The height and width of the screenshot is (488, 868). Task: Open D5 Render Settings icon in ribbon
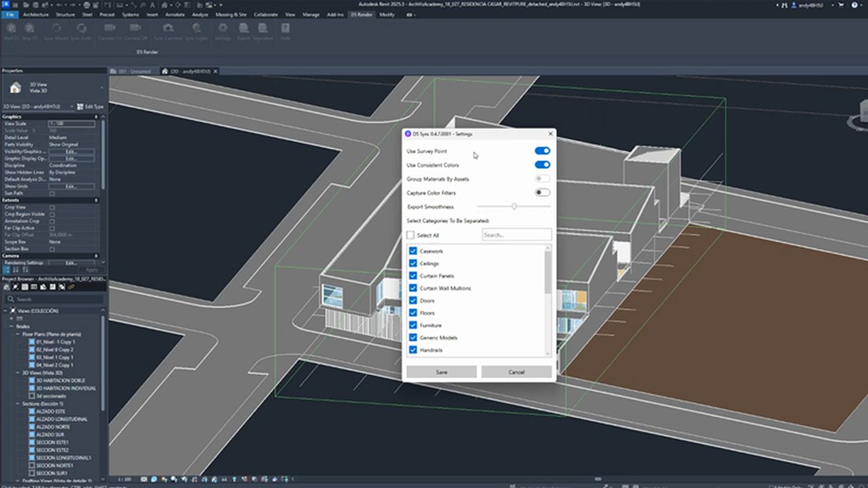[x=222, y=28]
